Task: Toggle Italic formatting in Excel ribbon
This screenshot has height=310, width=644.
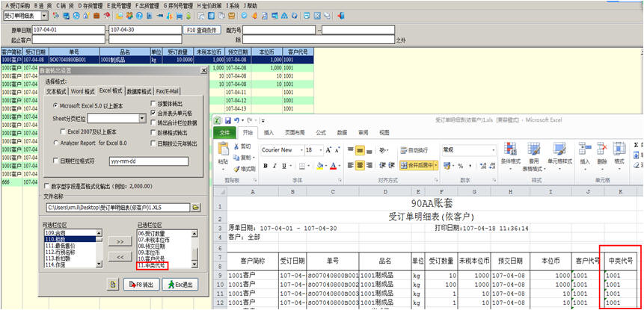Action: (x=275, y=166)
